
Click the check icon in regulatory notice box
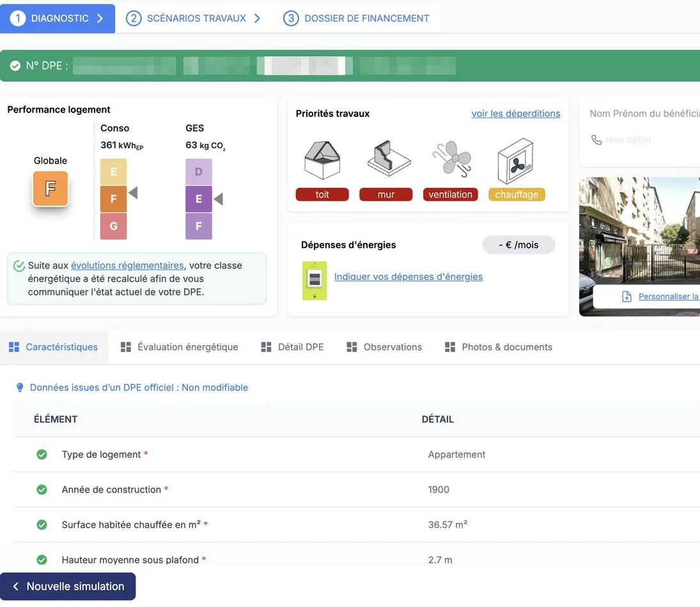tap(19, 266)
